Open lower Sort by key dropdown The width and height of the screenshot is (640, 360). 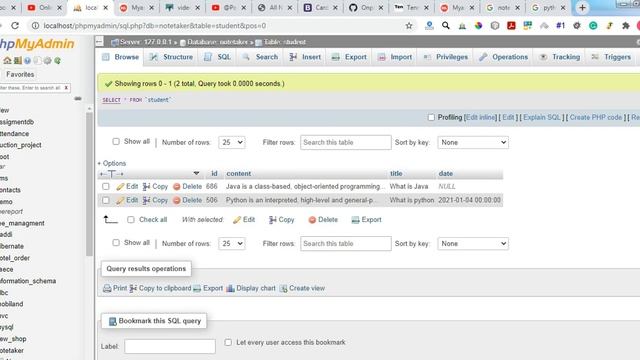[x=473, y=244]
